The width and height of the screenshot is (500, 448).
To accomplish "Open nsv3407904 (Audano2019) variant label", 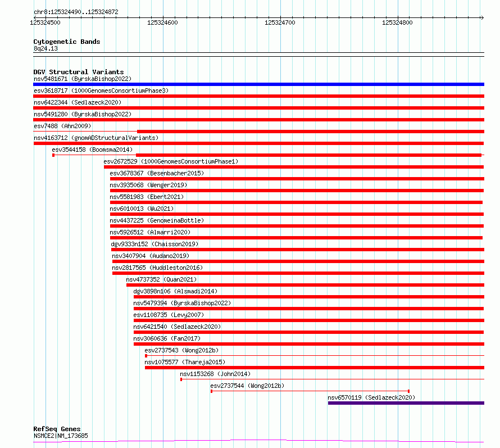I will pos(151,256).
